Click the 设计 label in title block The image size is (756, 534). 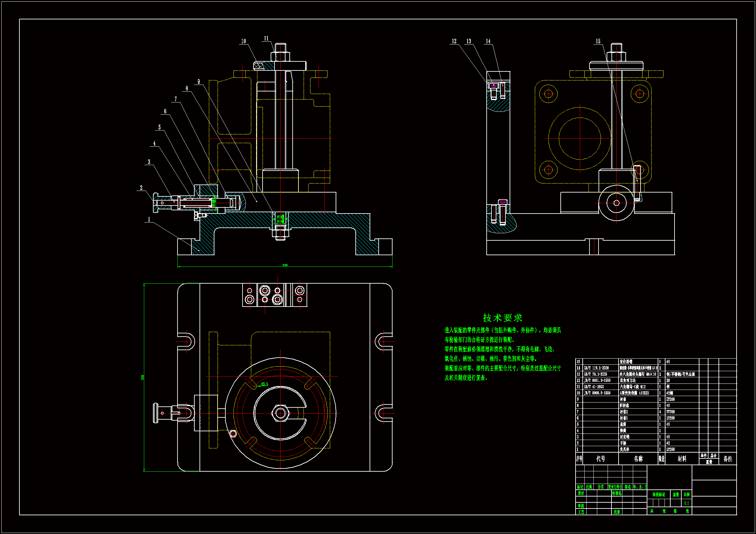click(x=581, y=493)
